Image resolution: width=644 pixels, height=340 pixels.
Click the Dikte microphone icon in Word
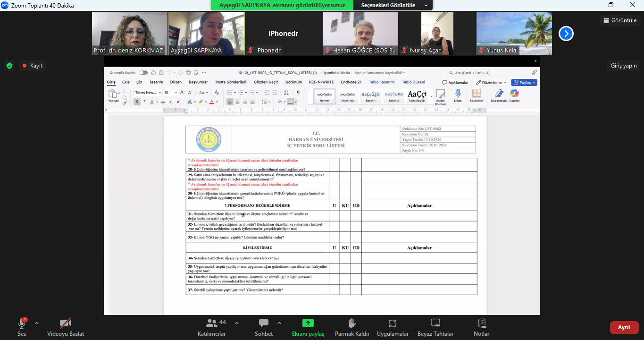point(458,93)
